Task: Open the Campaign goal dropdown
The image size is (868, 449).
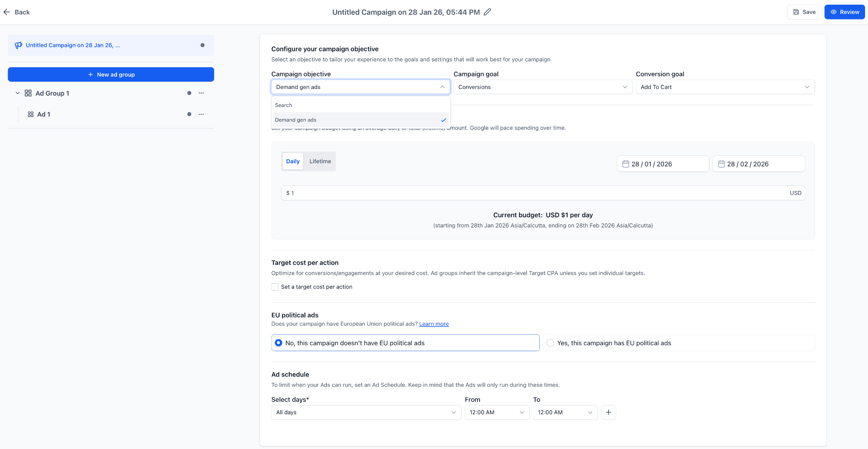Action: coord(542,87)
